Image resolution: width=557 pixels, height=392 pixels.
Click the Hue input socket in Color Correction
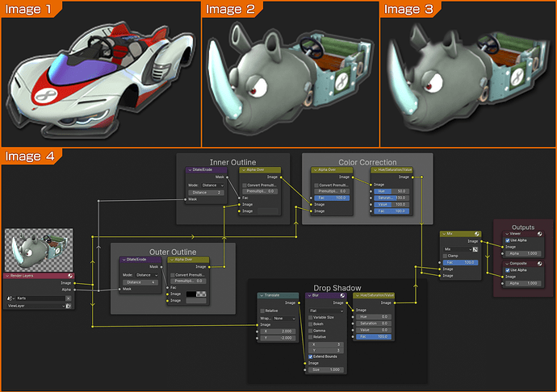[371, 191]
